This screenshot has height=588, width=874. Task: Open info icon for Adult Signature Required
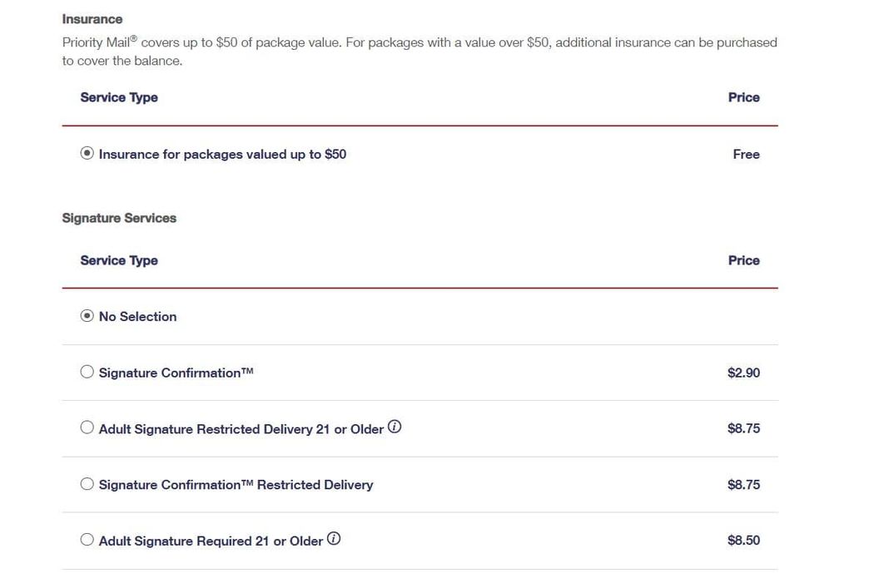click(x=334, y=539)
